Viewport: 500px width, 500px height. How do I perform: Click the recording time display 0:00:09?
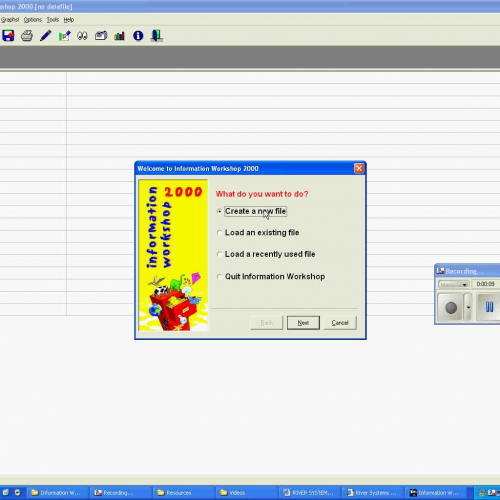click(x=485, y=284)
